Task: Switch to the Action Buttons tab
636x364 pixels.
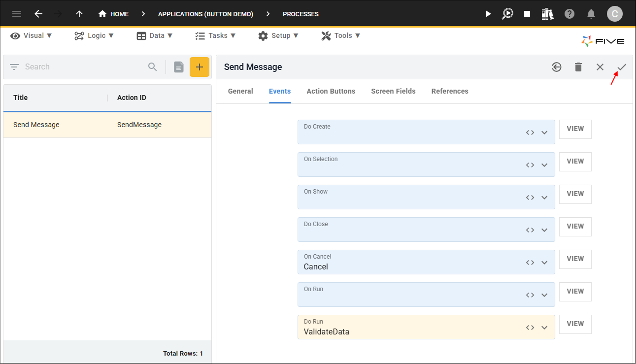Action: 331,92
